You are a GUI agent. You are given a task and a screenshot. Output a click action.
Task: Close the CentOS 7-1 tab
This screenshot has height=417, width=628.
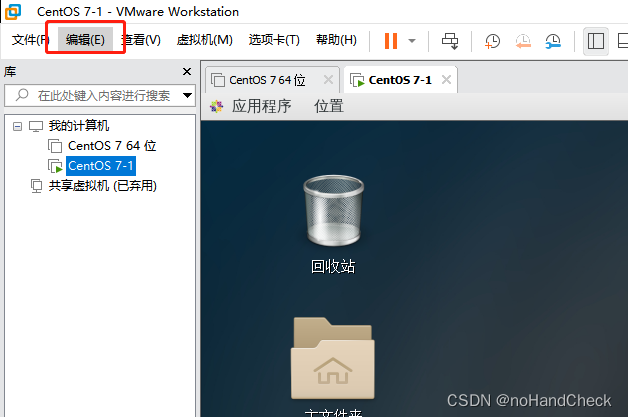click(x=446, y=80)
